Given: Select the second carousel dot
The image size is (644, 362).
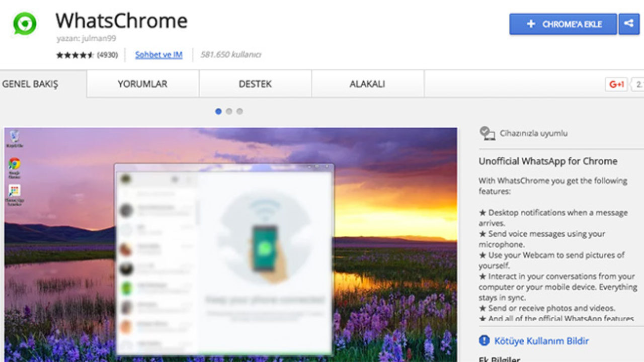Looking at the screenshot, I should [x=229, y=112].
